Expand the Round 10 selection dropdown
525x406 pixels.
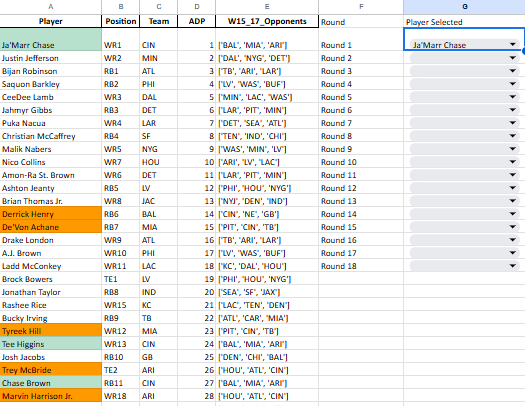pyautogui.click(x=512, y=162)
